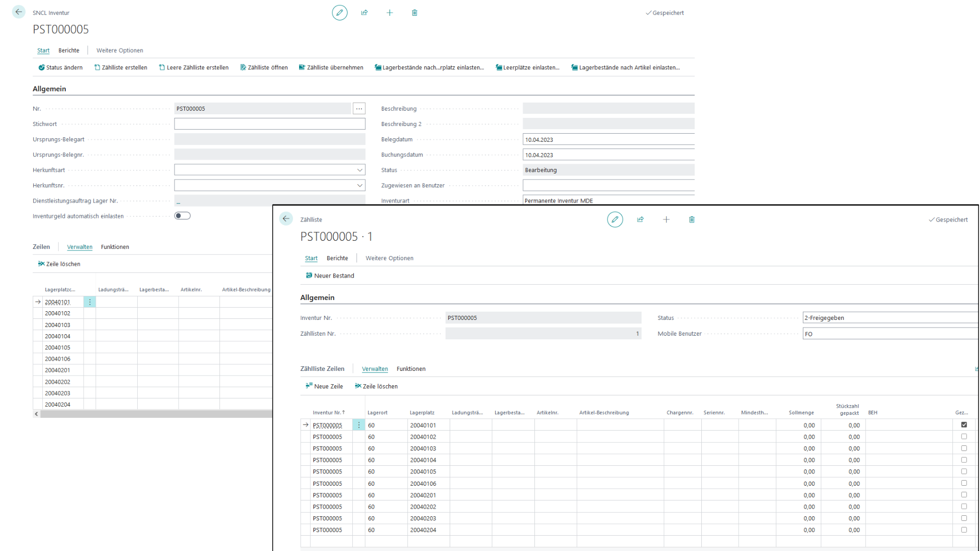Select Lagerplatz 20040103 cell in Inventur lines

pyautogui.click(x=64, y=325)
